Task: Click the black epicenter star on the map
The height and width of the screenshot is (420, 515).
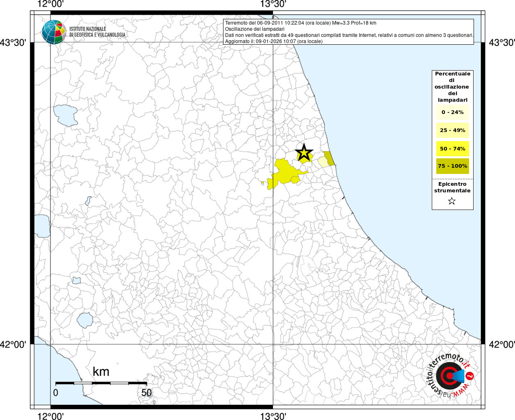Action: click(304, 153)
